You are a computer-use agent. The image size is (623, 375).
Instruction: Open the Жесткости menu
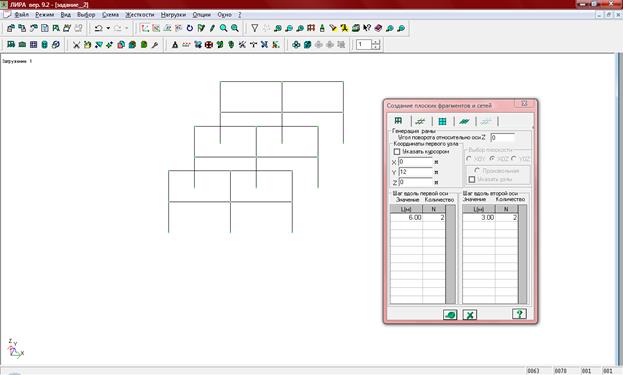click(x=139, y=15)
